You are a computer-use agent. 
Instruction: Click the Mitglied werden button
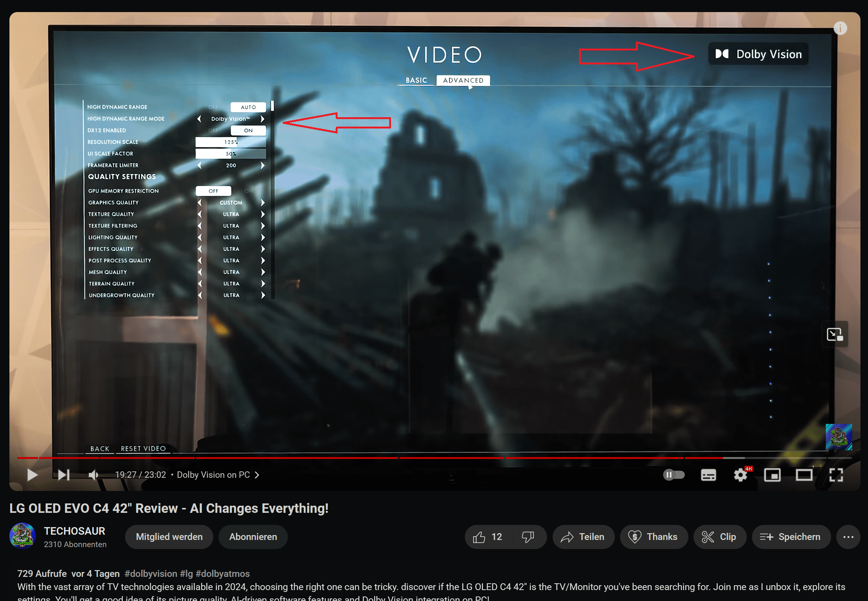tap(169, 537)
